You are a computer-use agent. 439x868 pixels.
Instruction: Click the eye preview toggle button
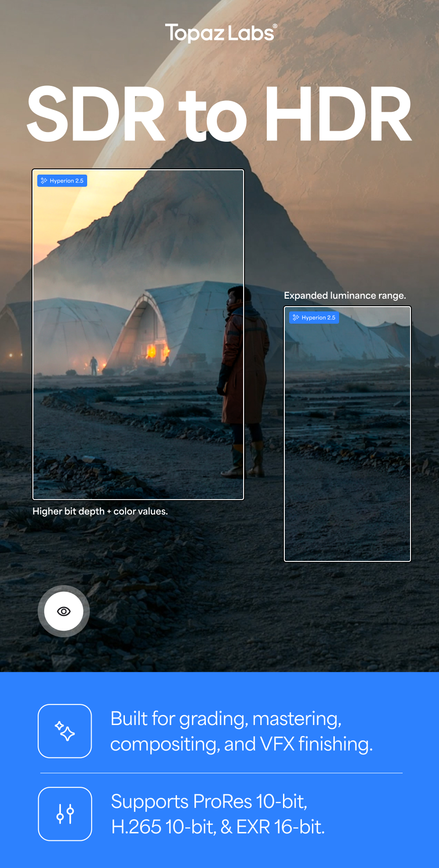[64, 611]
